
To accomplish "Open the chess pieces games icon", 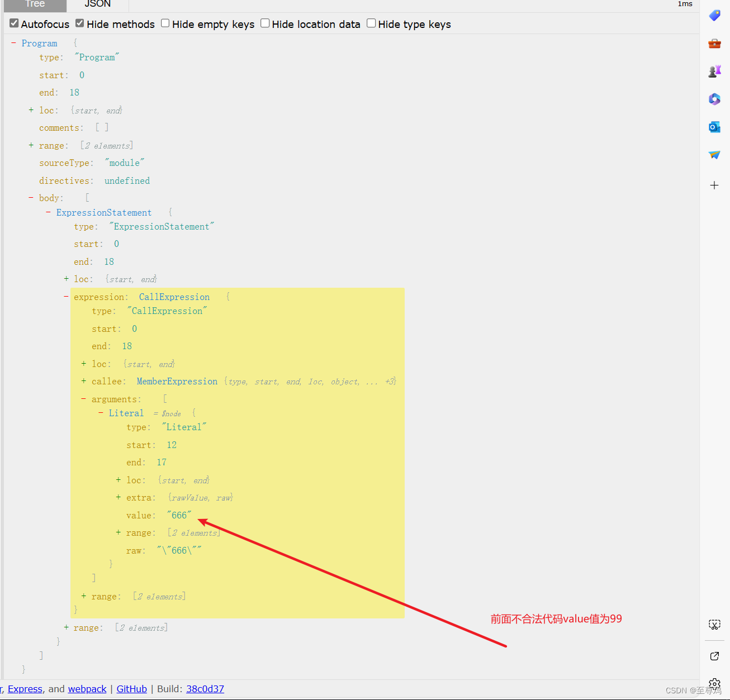I will (x=714, y=71).
